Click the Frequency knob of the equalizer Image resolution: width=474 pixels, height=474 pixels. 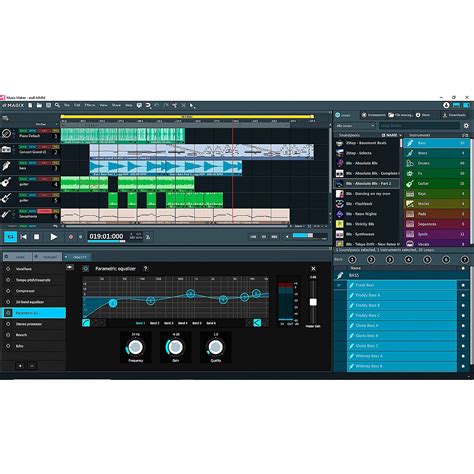135,347
